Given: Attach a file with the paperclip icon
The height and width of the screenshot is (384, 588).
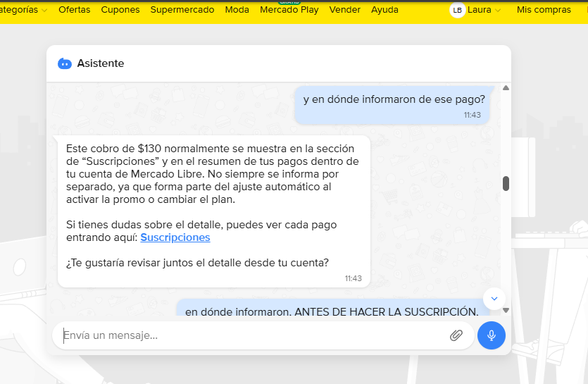Looking at the screenshot, I should point(456,335).
